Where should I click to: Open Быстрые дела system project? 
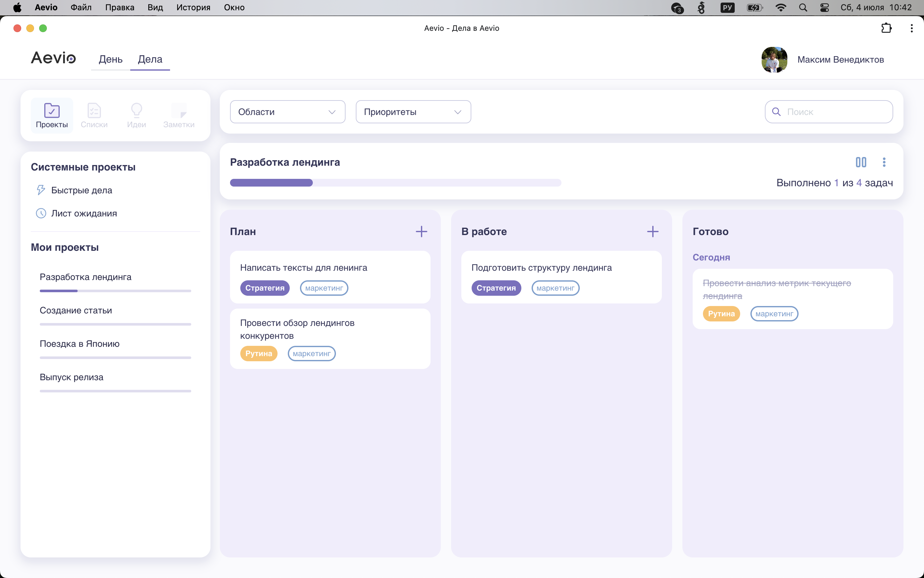(81, 190)
